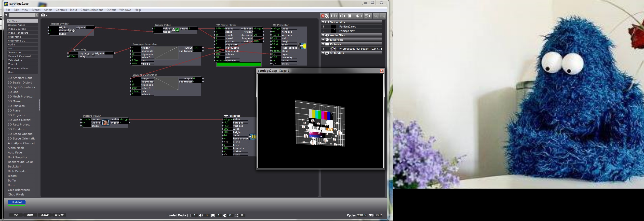Toggle Movie Player loop enable value
This screenshot has width=644, height=221.
point(220,51)
